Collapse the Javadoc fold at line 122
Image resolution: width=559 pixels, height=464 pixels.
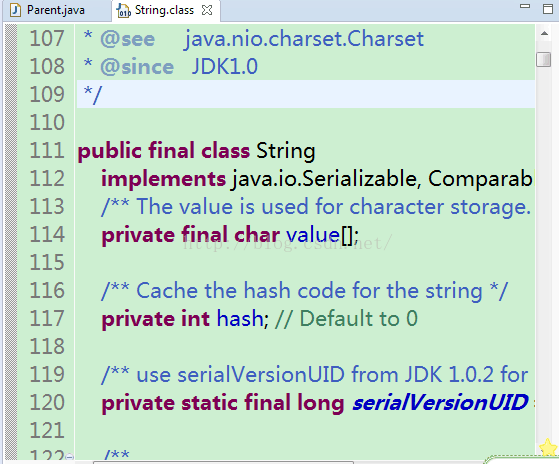pyautogui.click(x=70, y=457)
